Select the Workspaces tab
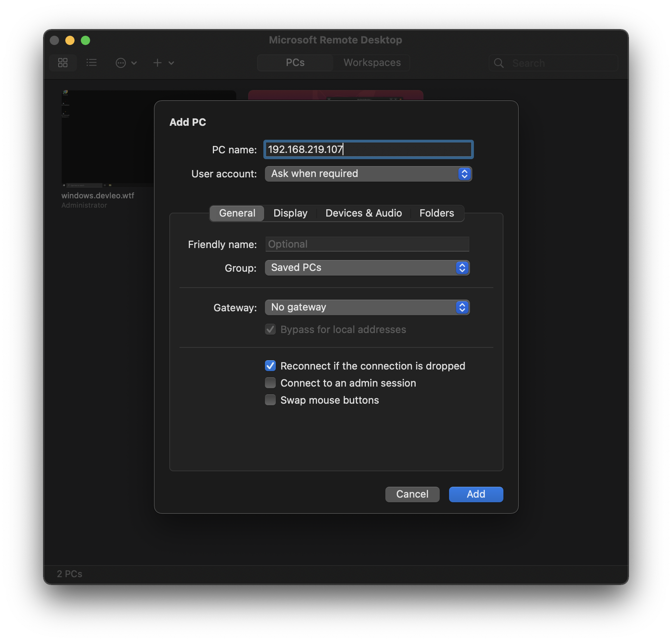This screenshot has height=642, width=672. click(372, 63)
